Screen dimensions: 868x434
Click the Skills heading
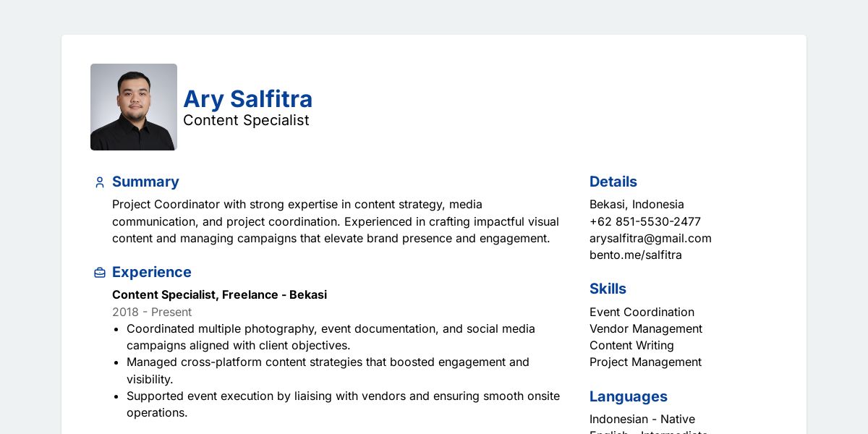click(x=608, y=289)
